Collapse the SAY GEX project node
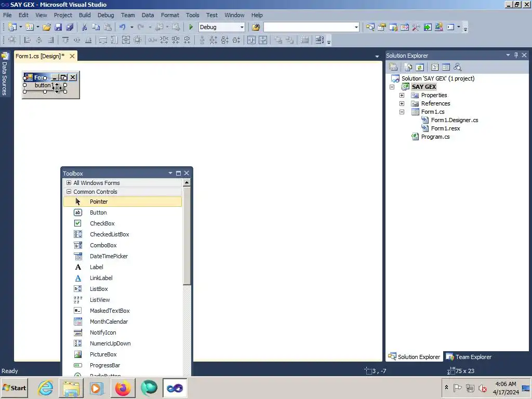Screen dimensions: 532x399 tap(392, 87)
